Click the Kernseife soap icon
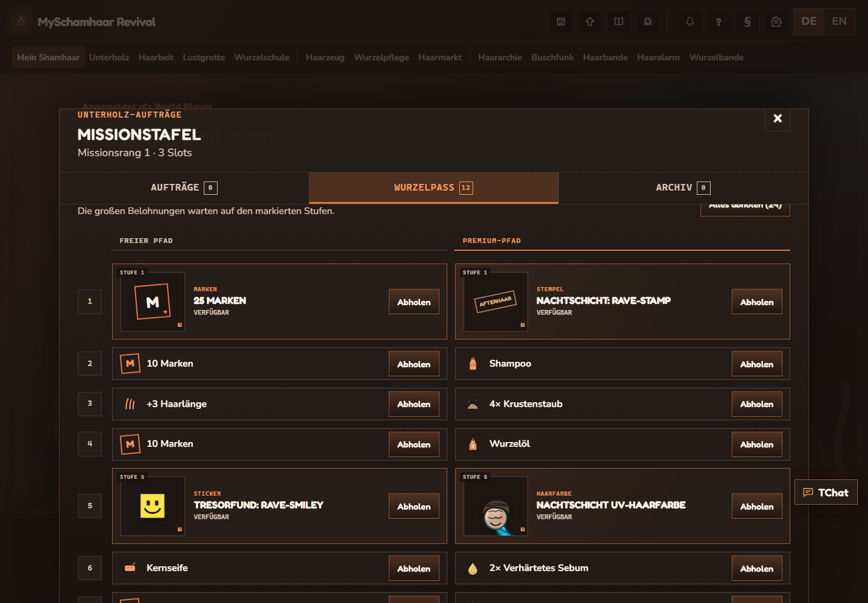The width and height of the screenshot is (868, 603). [x=130, y=567]
